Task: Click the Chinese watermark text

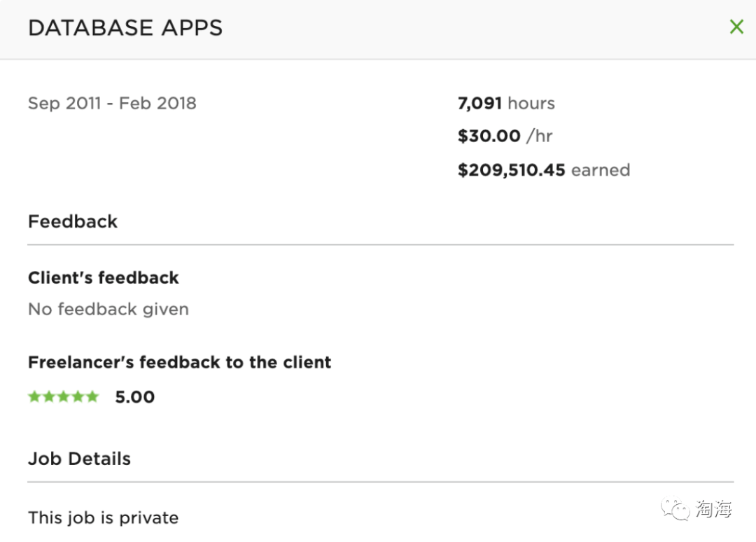Action: coord(714,509)
